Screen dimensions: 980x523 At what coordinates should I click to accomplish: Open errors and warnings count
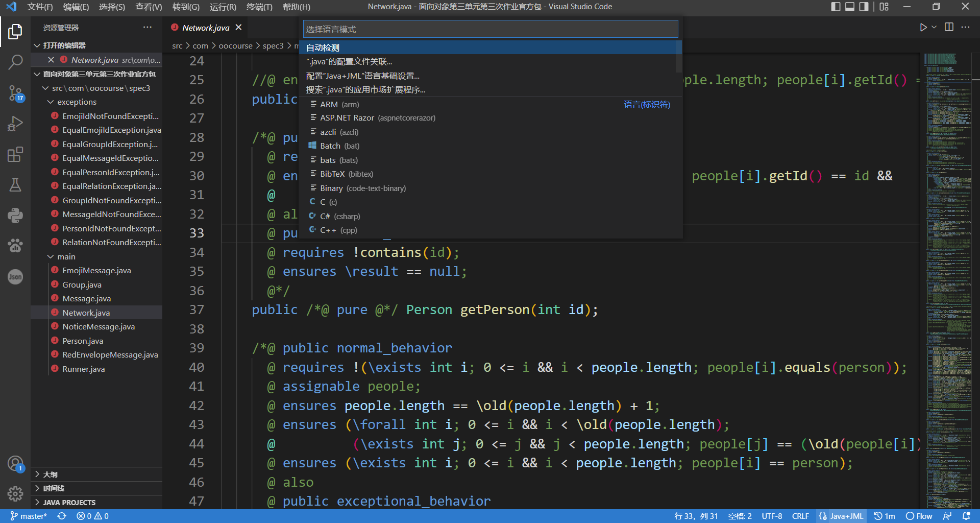92,516
